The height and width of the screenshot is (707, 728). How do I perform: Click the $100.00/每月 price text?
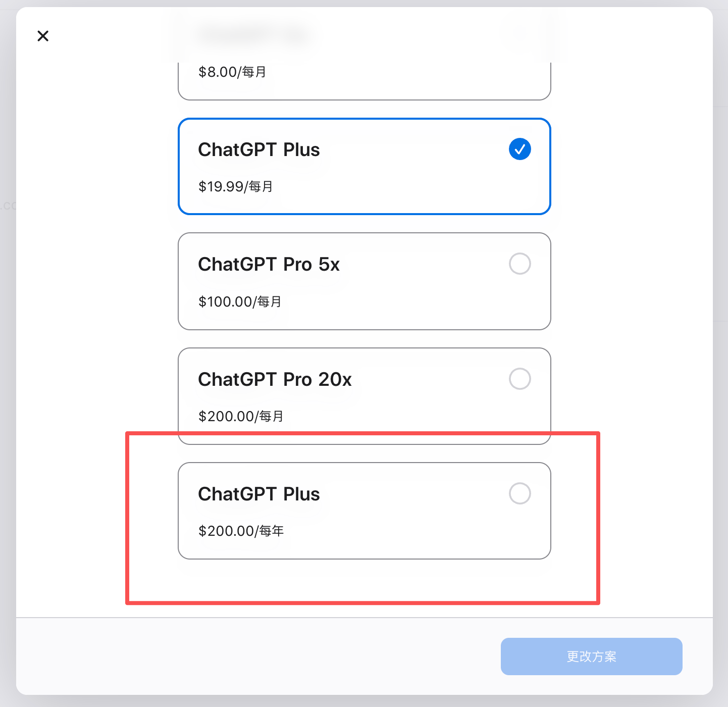click(x=240, y=301)
